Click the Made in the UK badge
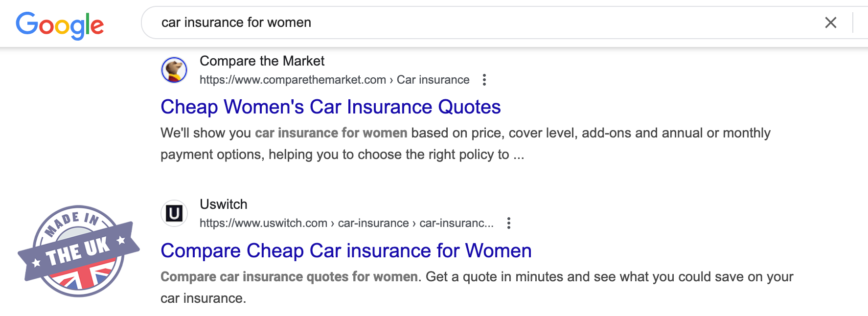The height and width of the screenshot is (316, 868). (x=78, y=251)
